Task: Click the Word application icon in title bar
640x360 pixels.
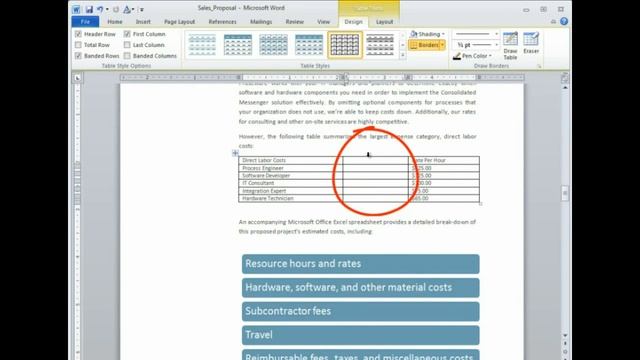Action: click(76, 9)
